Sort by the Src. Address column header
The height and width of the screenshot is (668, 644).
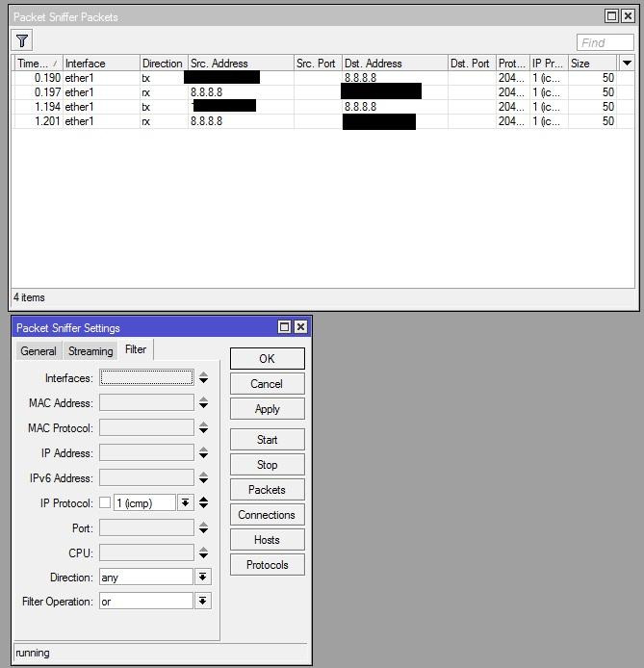tap(241, 64)
